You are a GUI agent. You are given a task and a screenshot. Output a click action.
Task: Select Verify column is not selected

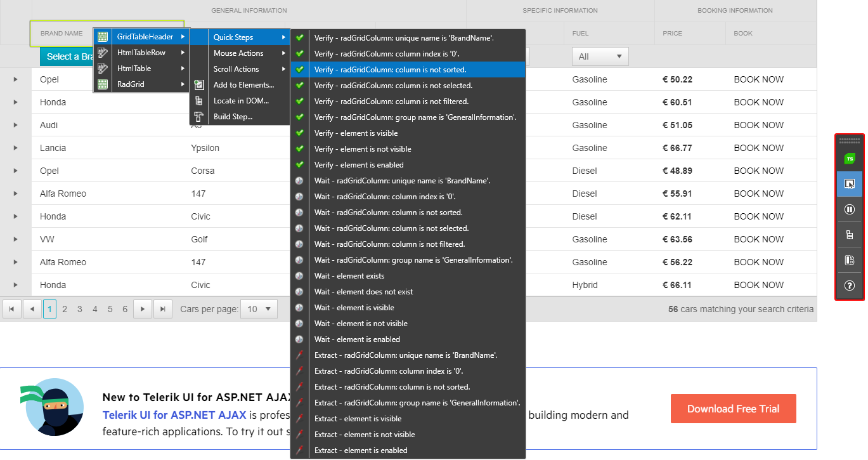point(408,86)
